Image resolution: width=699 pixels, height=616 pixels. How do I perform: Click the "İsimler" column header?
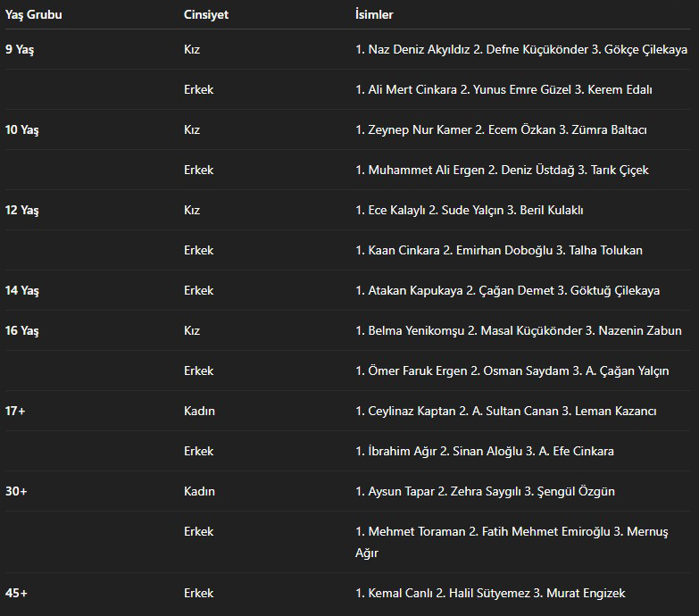(x=374, y=15)
